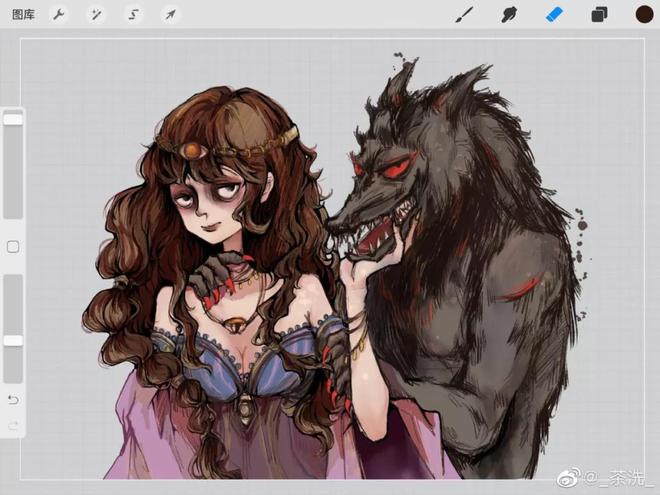Activate the S-shaped Selection tool
Image resolution: width=660 pixels, height=495 pixels.
click(x=133, y=14)
